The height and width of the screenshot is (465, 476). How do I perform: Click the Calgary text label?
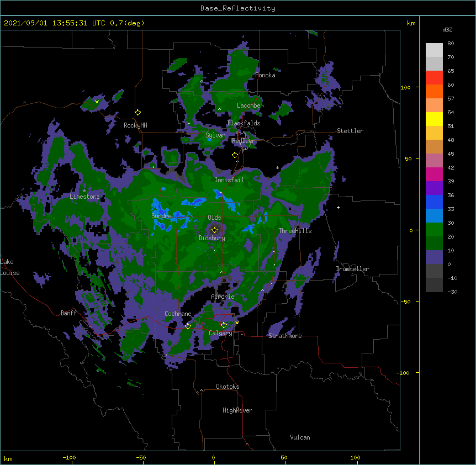(220, 333)
